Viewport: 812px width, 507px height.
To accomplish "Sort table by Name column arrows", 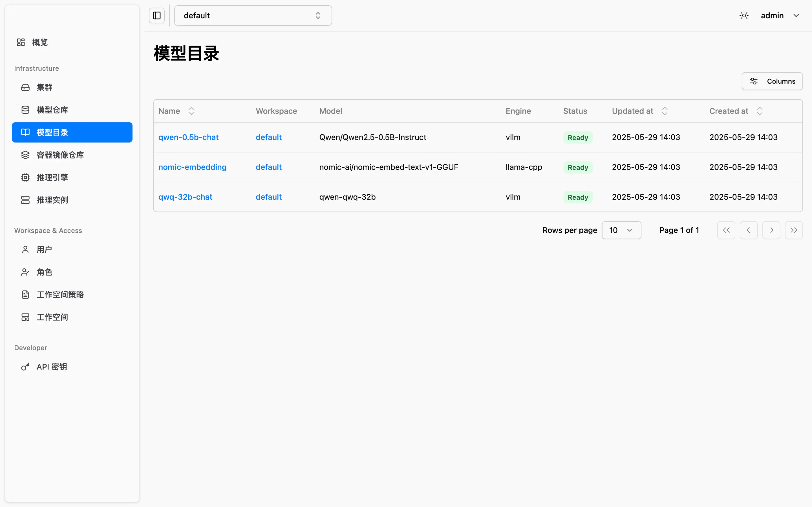I will (191, 111).
